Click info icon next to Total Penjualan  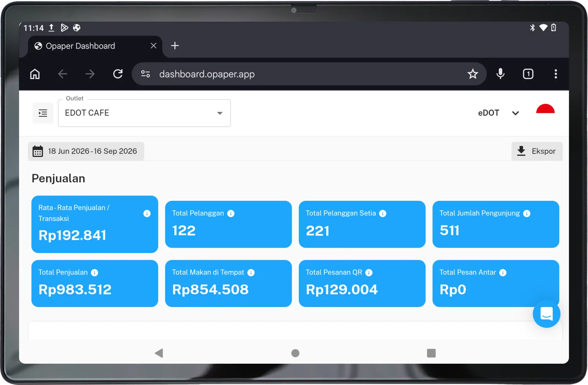point(94,272)
